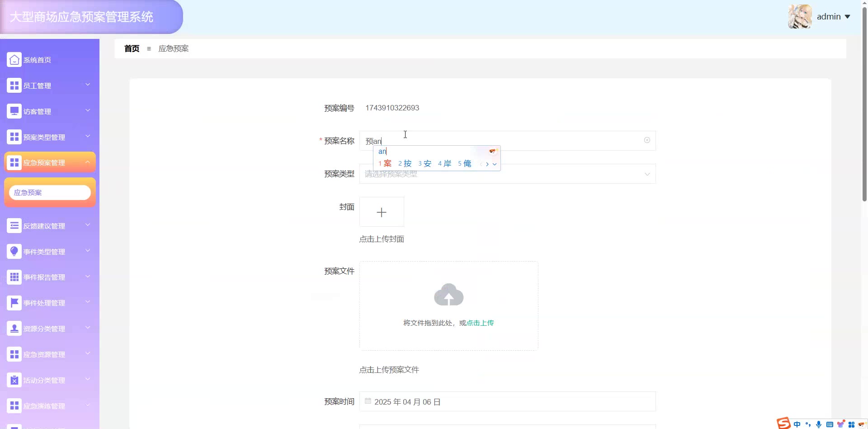Expand the 预案类型管理 menu chevron
The image size is (868, 429).
(88, 136)
